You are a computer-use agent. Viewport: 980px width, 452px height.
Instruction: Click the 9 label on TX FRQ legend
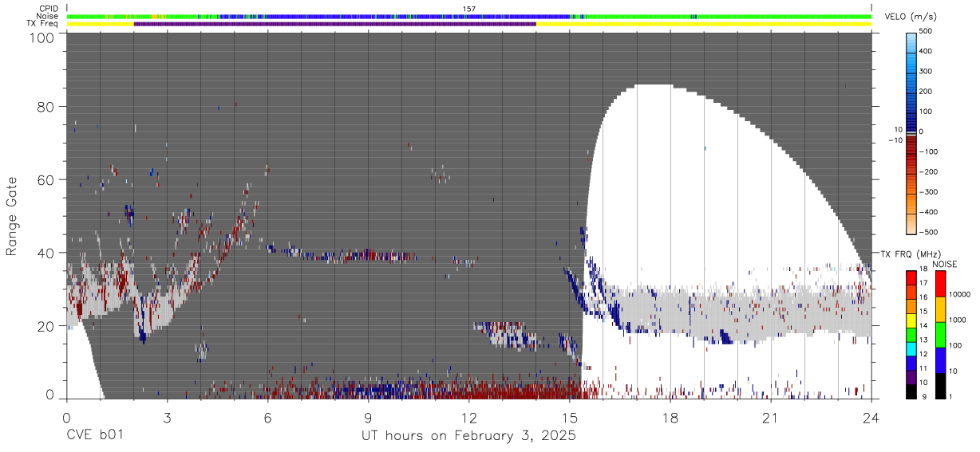click(x=924, y=397)
